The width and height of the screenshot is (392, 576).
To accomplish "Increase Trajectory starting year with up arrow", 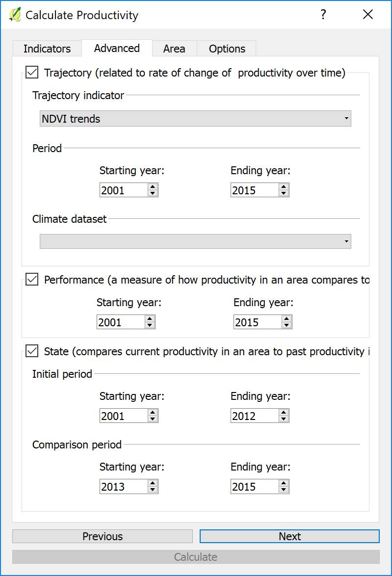I will 153,187.
